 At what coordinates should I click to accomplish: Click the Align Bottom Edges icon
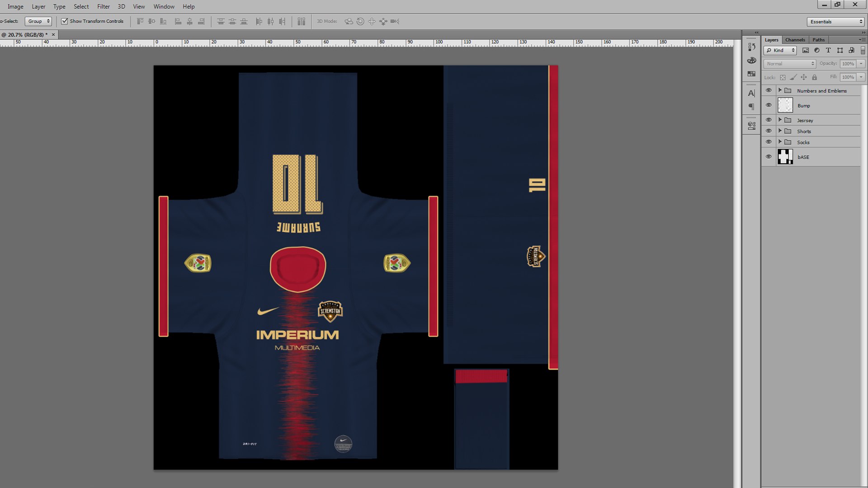pos(163,21)
